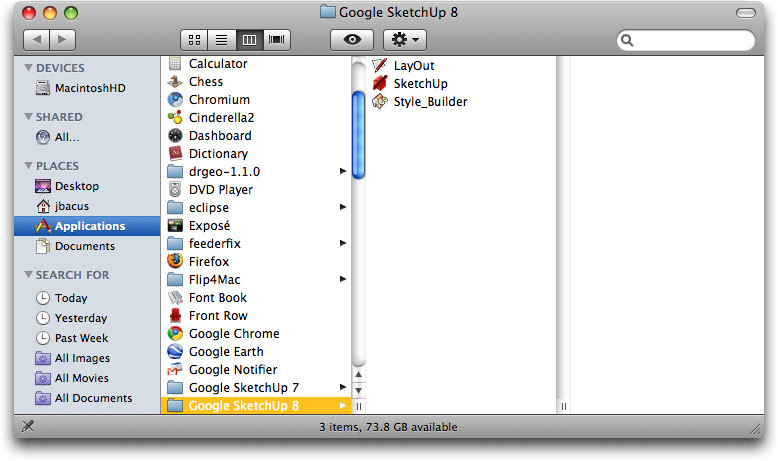Expand the Flip4Mac folder arrow

click(342, 279)
